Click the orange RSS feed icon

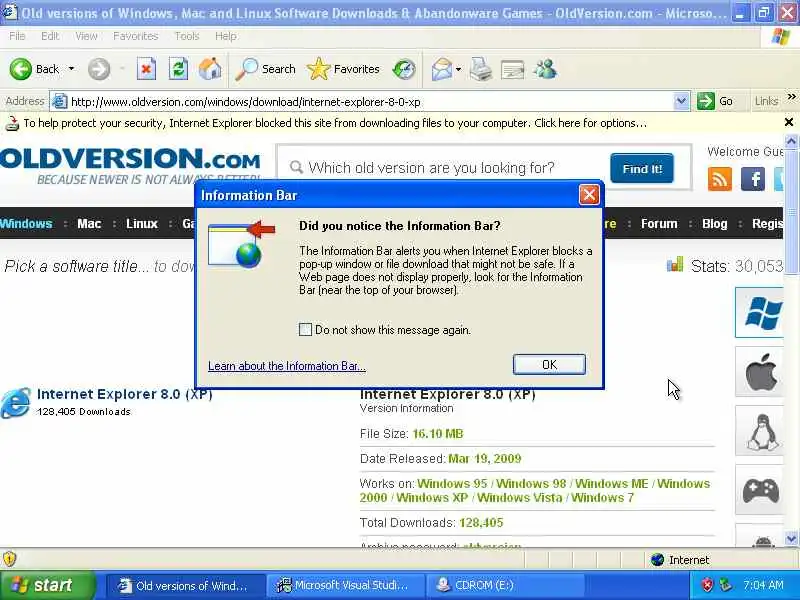point(720,179)
